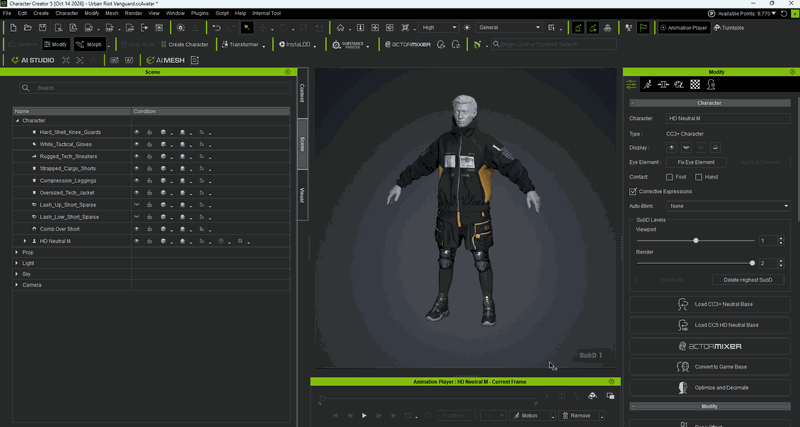The width and height of the screenshot is (800, 427).
Task: Hide the Rugged_Tech_Sneakers item
Action: (136, 156)
